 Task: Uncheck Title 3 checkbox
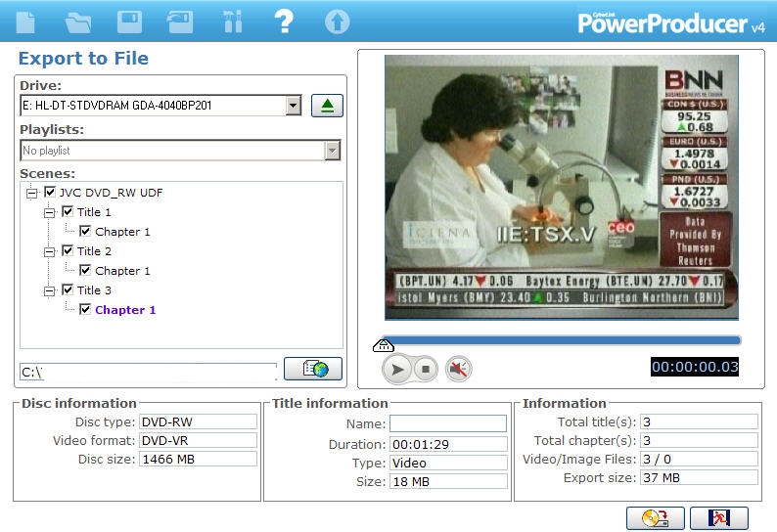(x=68, y=289)
